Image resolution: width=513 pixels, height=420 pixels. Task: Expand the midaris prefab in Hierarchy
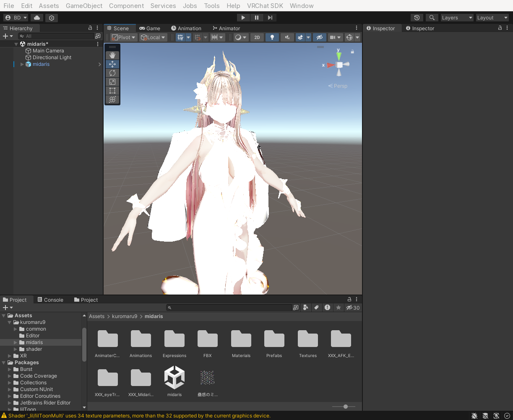point(22,64)
